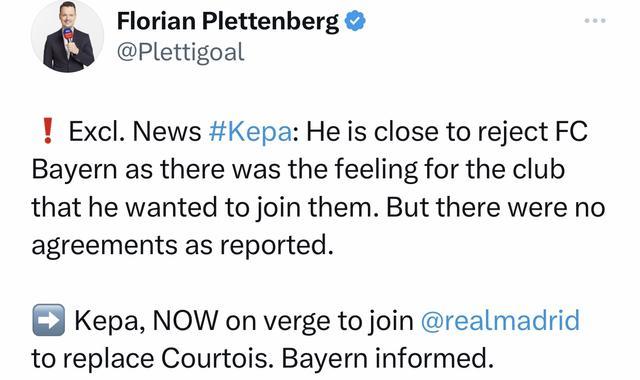Click the phrase "on verge to join"

coord(320,321)
